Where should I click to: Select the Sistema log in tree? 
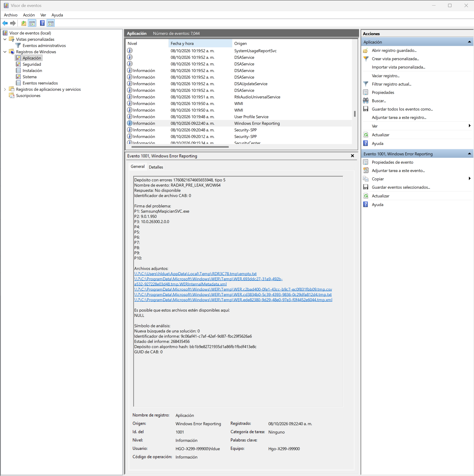29,77
